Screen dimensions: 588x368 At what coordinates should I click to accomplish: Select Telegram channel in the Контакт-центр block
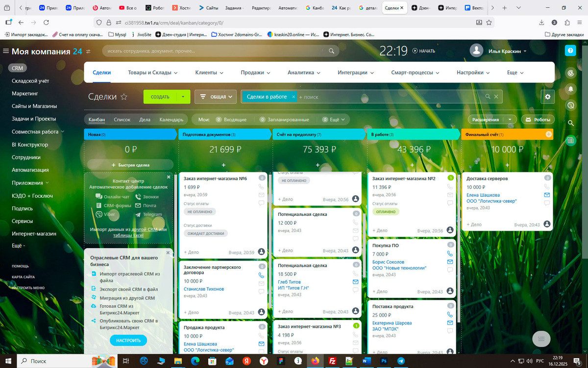coord(148,214)
